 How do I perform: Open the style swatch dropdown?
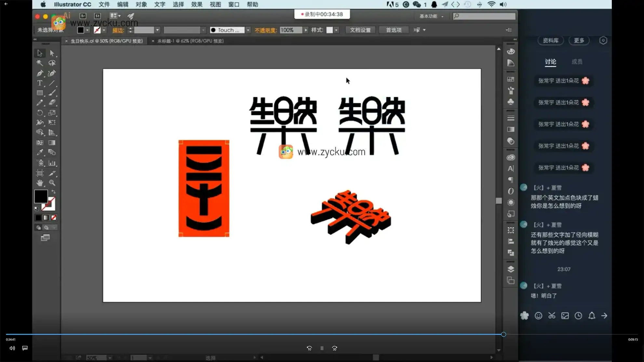point(336,30)
